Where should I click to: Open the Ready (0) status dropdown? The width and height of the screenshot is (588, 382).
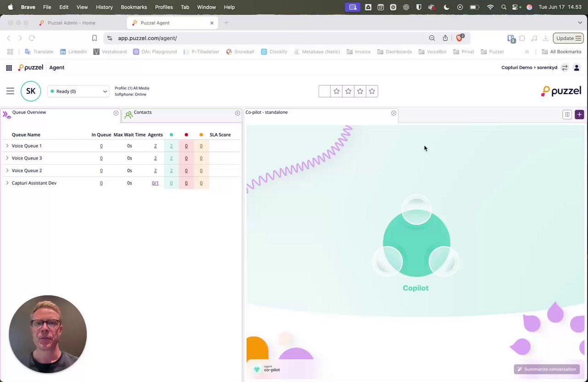click(79, 91)
